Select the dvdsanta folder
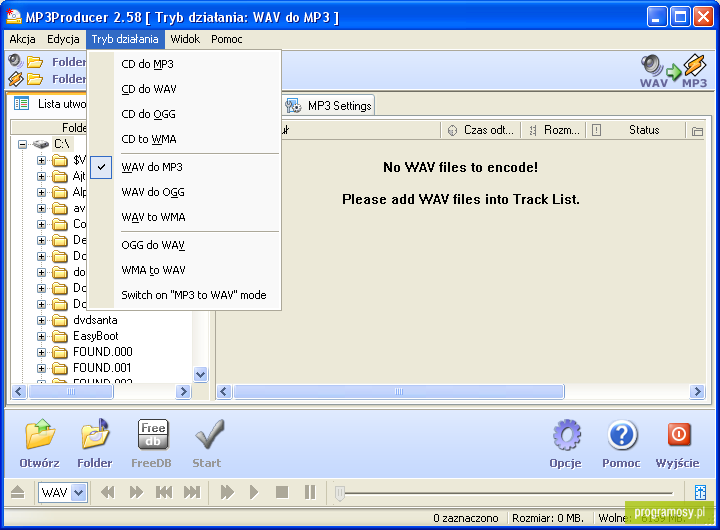Screen dimensions: 720x530 [x=95, y=320]
